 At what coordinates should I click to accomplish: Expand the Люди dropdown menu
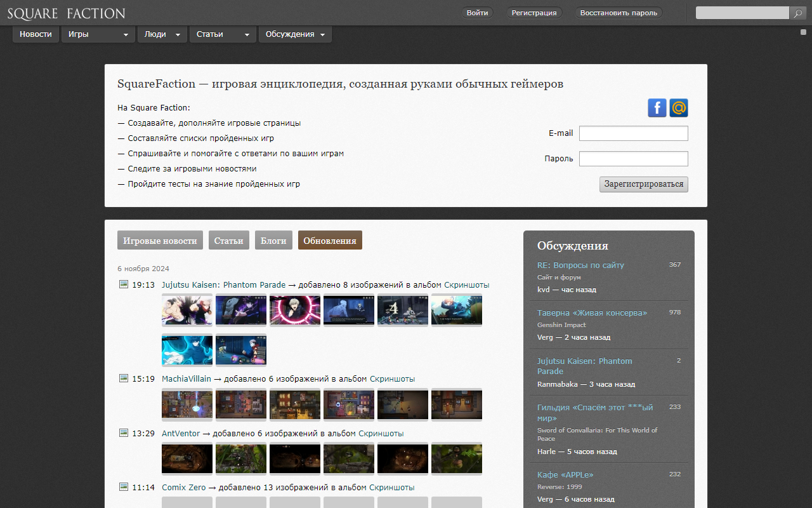pyautogui.click(x=162, y=34)
